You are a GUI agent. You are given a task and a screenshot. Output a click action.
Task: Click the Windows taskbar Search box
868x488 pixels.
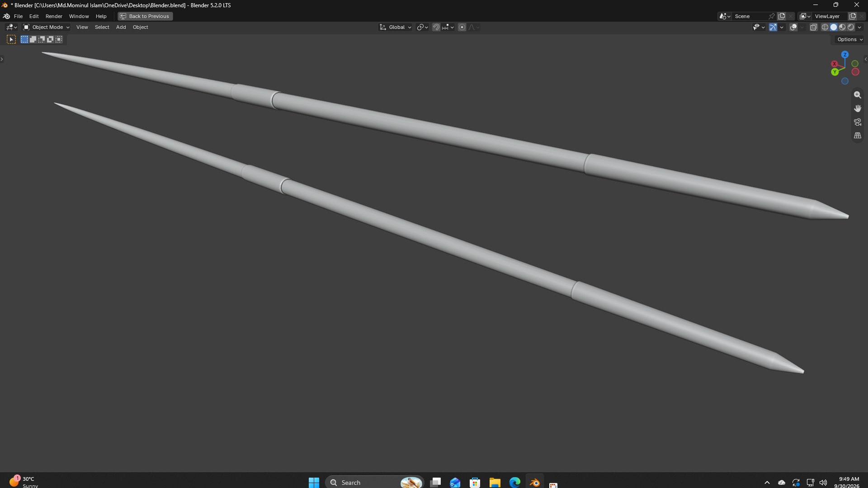tap(374, 483)
